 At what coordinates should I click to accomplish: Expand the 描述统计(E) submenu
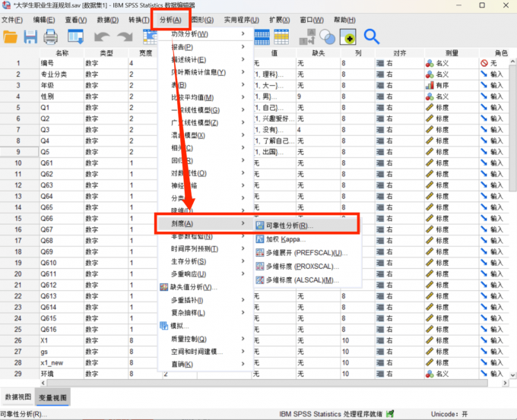[206, 60]
